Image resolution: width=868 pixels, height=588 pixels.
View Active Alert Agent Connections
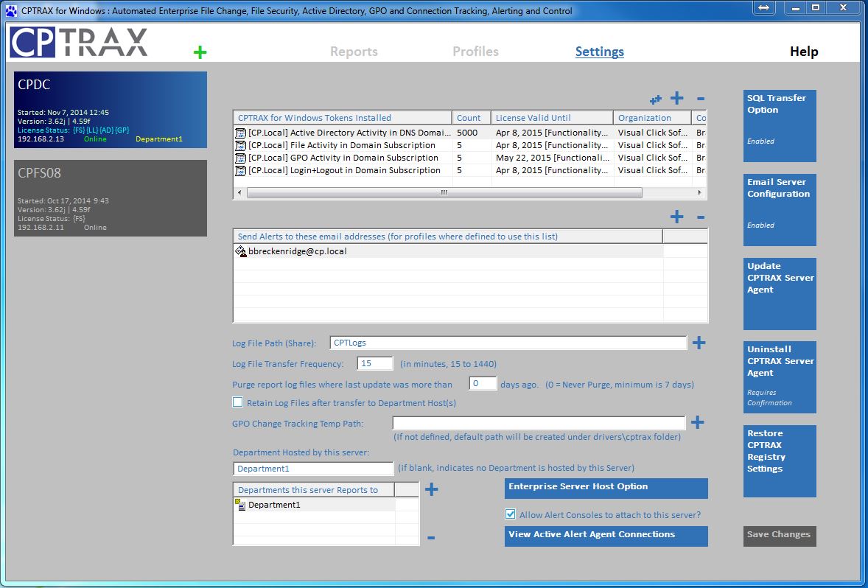click(x=606, y=536)
